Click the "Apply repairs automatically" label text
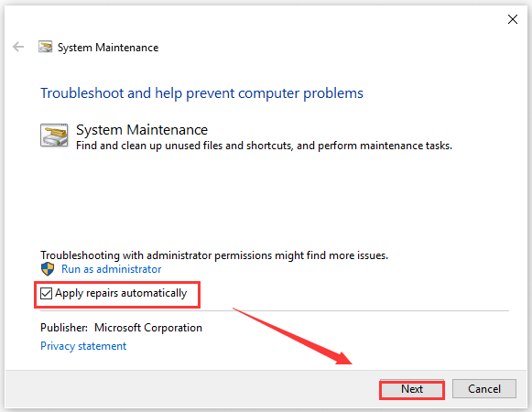Viewport: 532px width, 412px height. click(121, 293)
